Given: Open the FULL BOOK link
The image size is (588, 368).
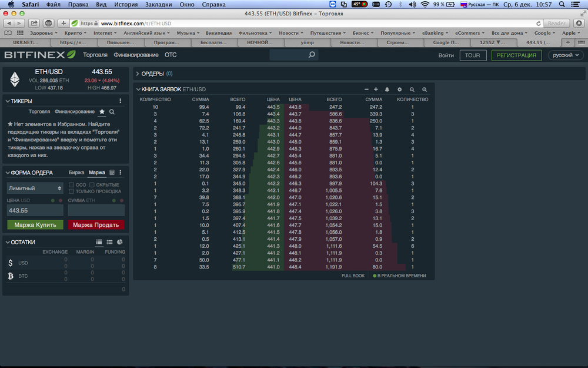Looking at the screenshot, I should coord(353,276).
